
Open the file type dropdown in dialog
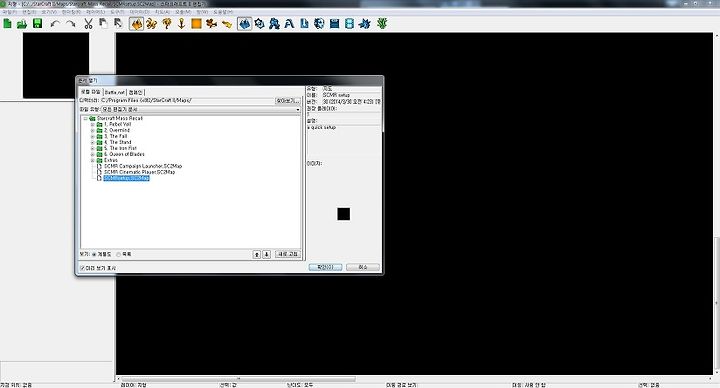tap(201, 109)
